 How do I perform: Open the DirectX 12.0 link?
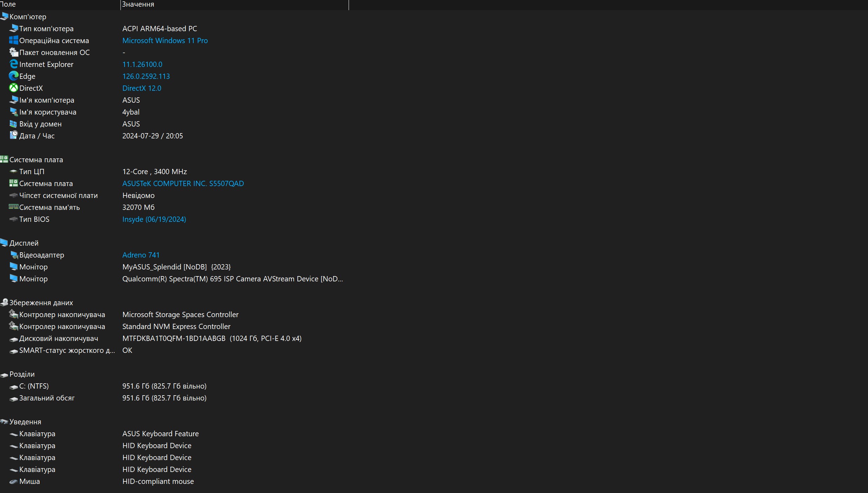(x=142, y=88)
